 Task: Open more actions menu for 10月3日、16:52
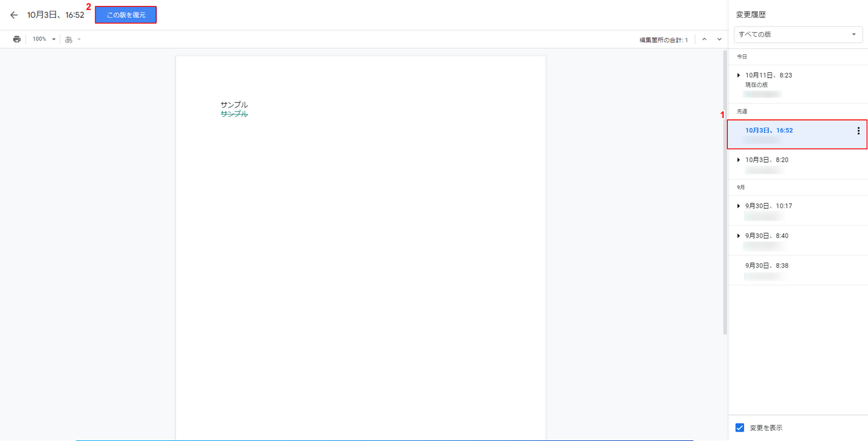858,131
